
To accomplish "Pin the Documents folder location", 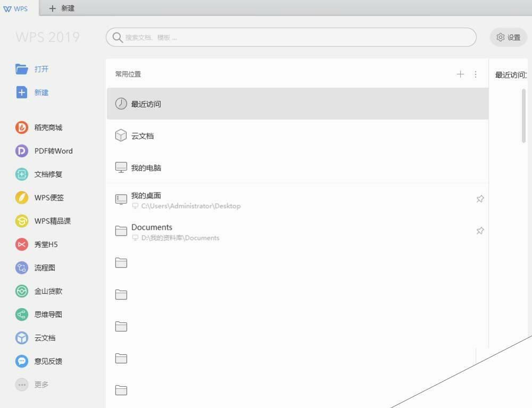I will [480, 231].
